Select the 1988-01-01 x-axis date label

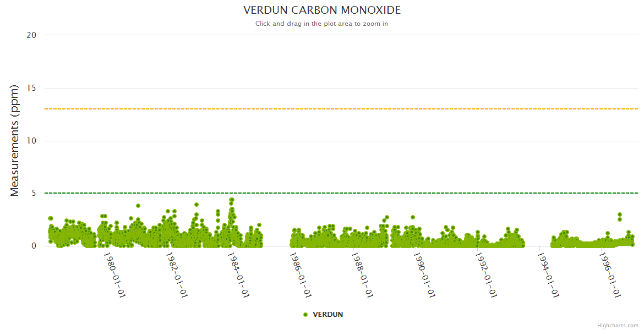pos(363,274)
